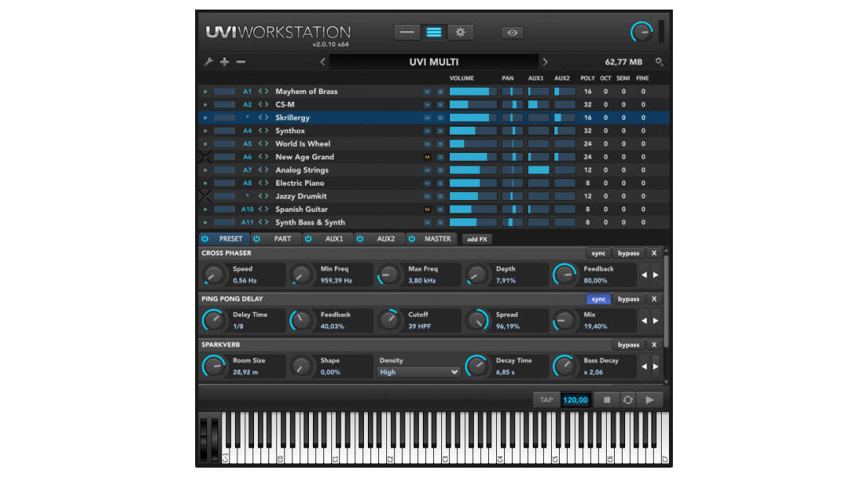Open the A11 MIDI channel selector

tap(247, 222)
